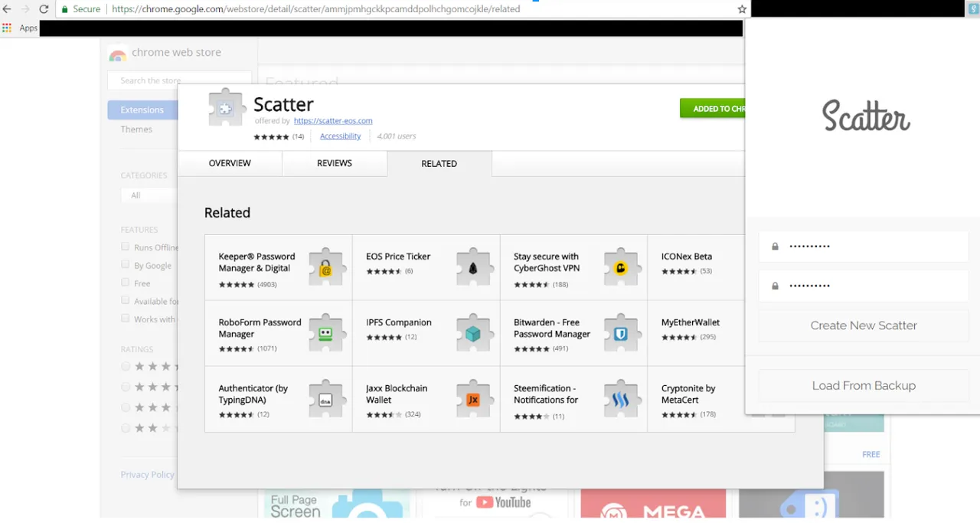Click Create New Scatter button
Viewport: 980px width, 523px height.
[864, 325]
